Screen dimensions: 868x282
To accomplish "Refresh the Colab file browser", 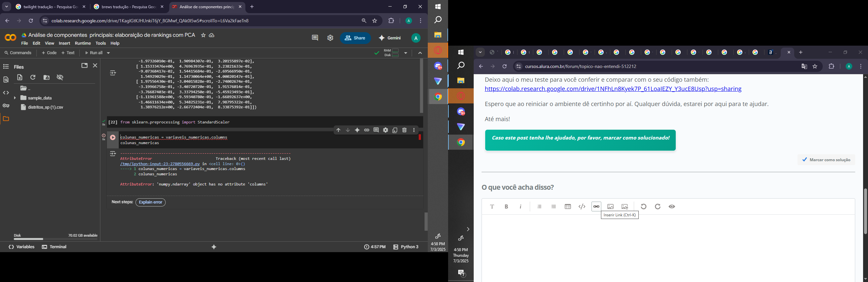I will (33, 77).
